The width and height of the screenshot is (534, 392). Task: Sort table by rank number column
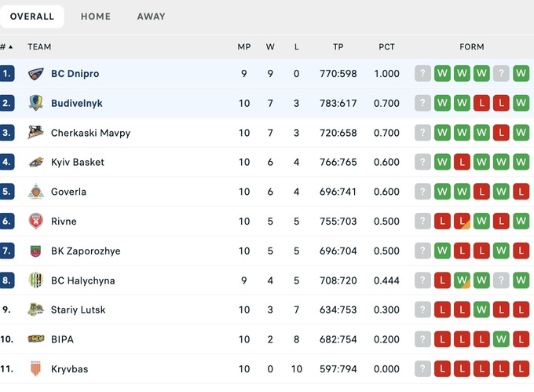(6, 47)
